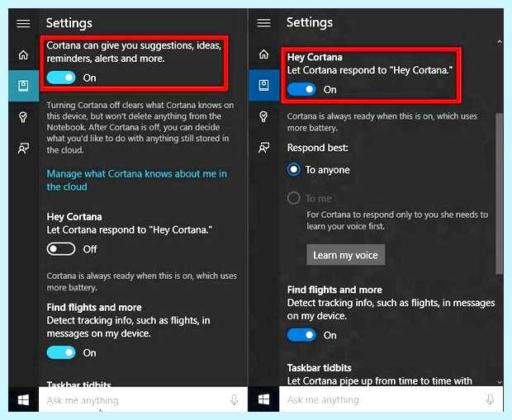
Task: Click 'Settings' heading in right panel
Action: click(310, 22)
